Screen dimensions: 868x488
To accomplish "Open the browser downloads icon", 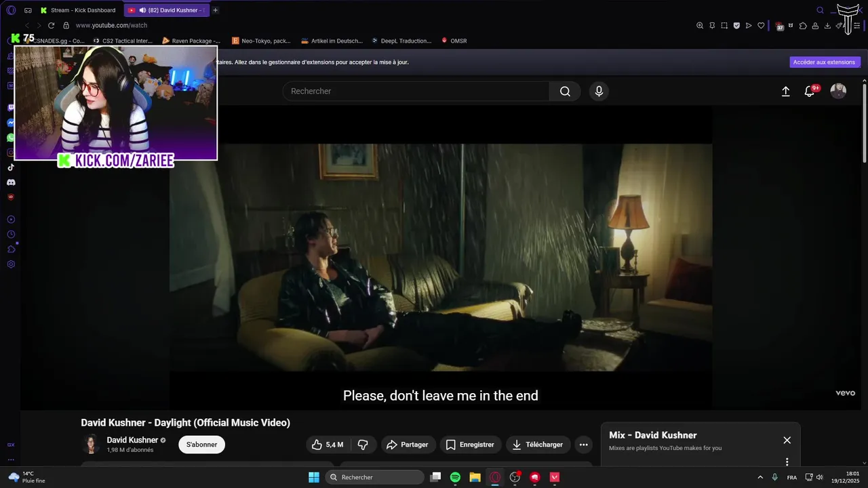I will [x=827, y=26].
